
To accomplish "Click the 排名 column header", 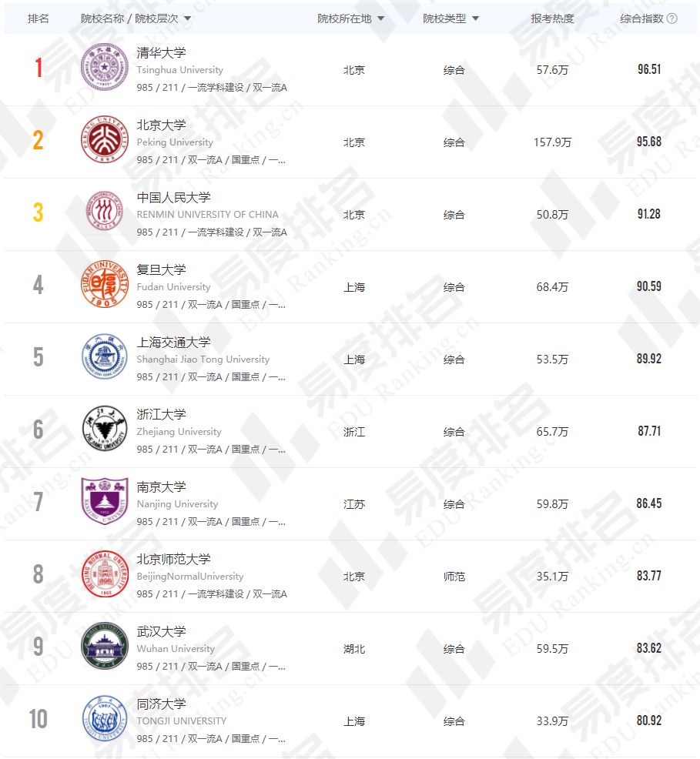I will [x=38, y=18].
